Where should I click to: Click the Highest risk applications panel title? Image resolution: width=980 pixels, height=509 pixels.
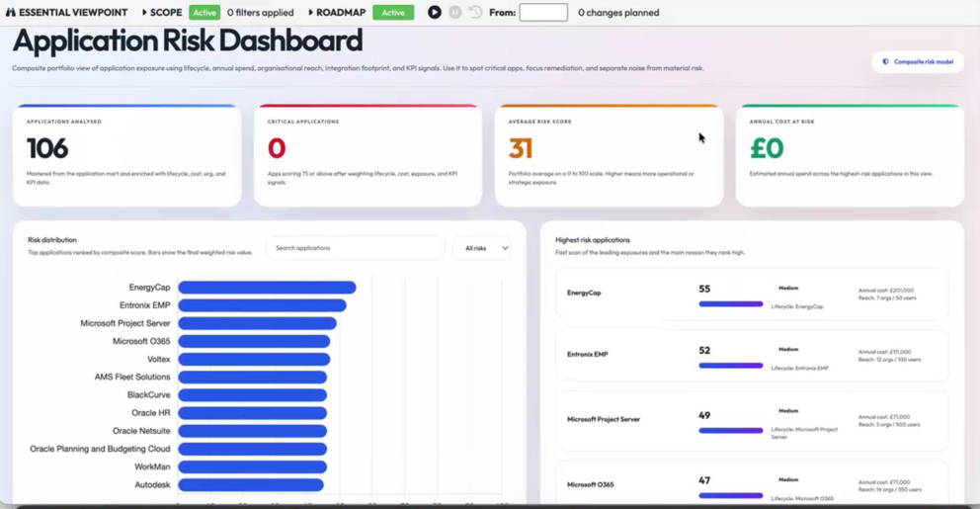[593, 240]
